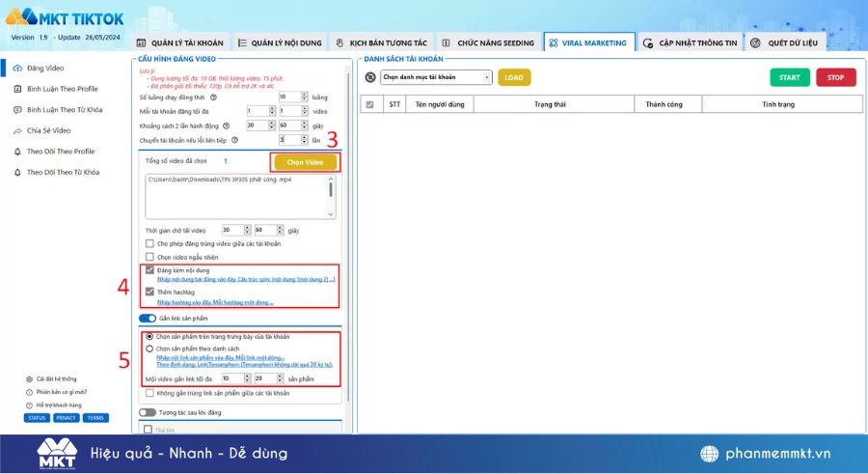Click the Viral Marketing tab icon
Viewport: 868px width, 474px height.
coord(553,42)
